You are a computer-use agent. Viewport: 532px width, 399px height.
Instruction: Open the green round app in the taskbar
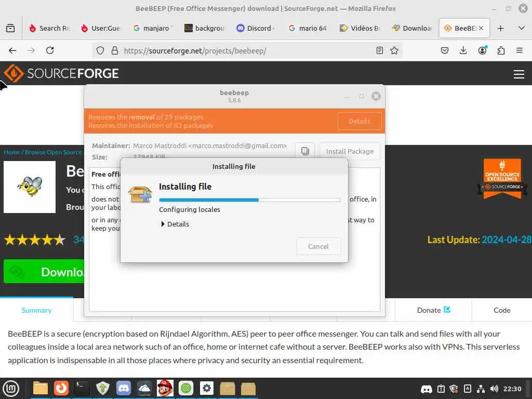pyautogui.click(x=186, y=388)
